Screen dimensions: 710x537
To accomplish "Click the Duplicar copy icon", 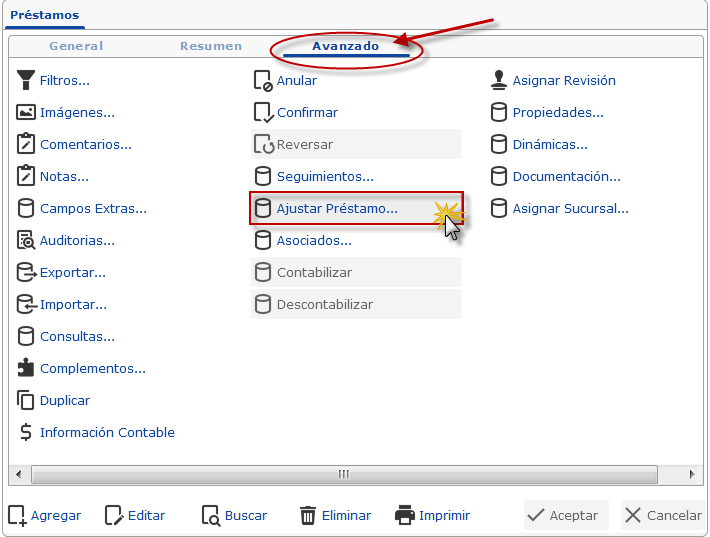I will point(25,400).
